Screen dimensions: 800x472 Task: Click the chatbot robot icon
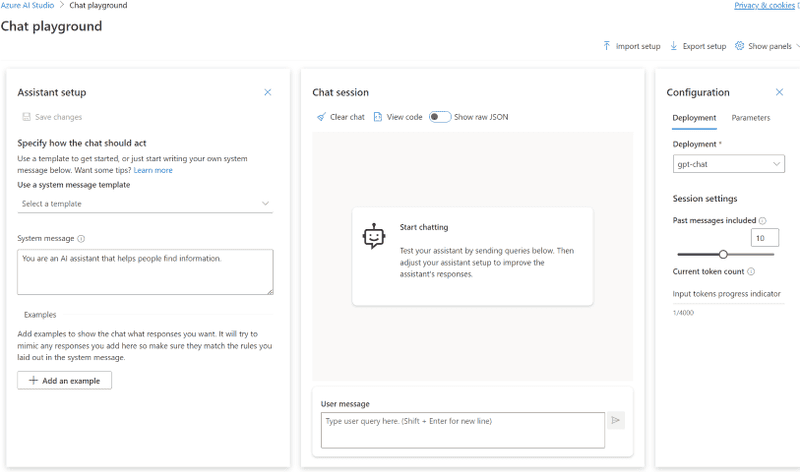tap(374, 236)
